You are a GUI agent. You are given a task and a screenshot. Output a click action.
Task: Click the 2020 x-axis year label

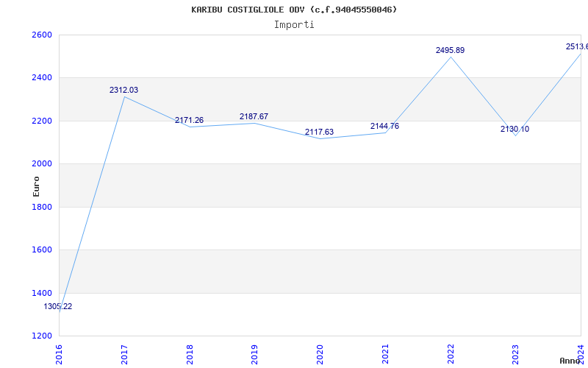tap(320, 355)
